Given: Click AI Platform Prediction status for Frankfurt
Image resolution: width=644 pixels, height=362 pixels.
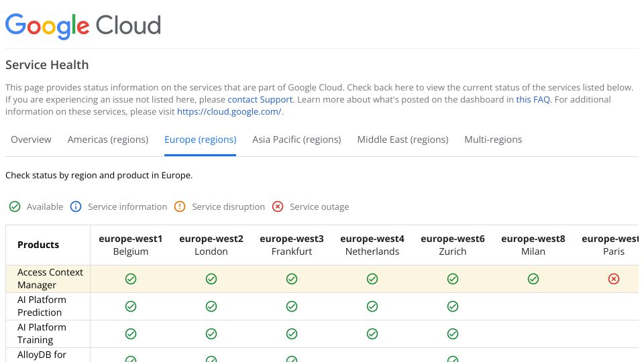Looking at the screenshot, I should click(292, 306).
